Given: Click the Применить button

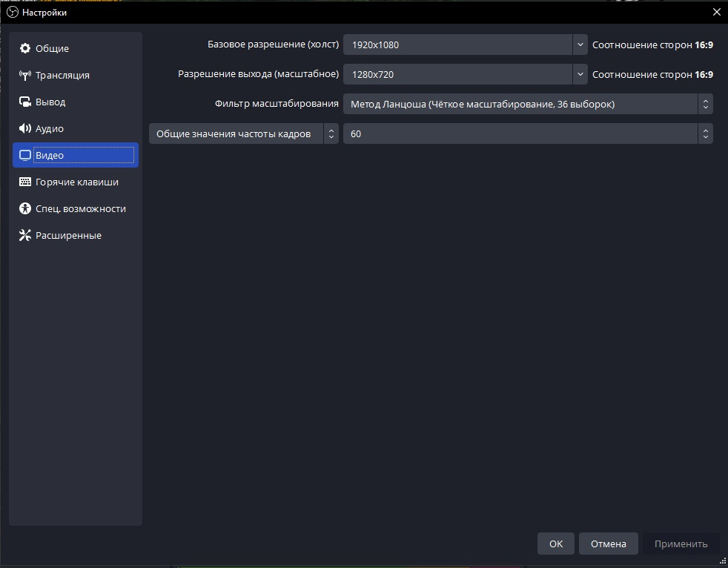Looking at the screenshot, I should [x=681, y=544].
